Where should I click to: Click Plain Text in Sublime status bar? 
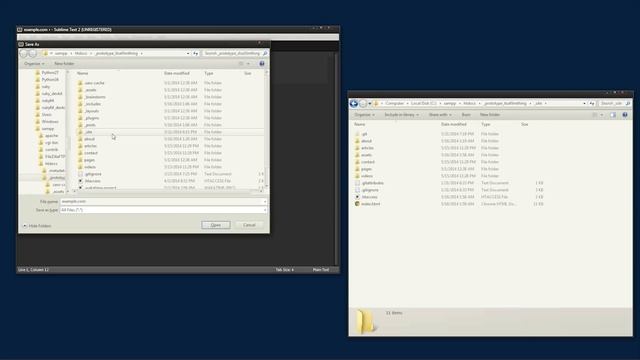click(x=321, y=270)
